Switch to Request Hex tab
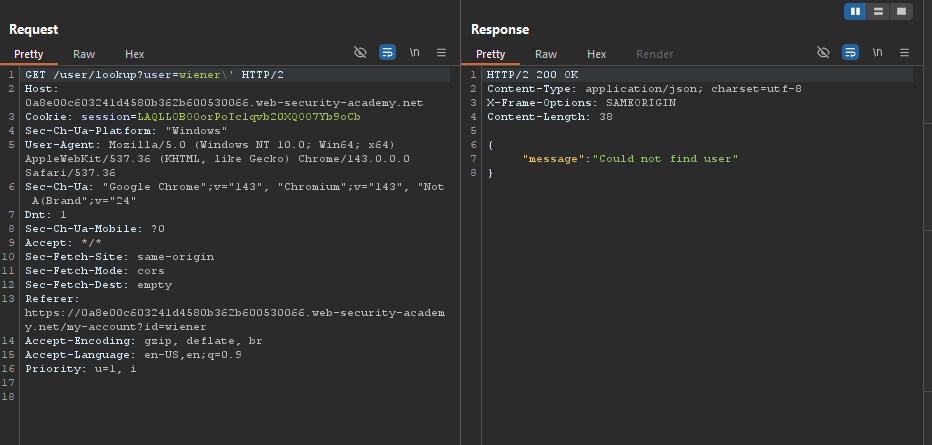The width and height of the screenshot is (932, 445). click(x=134, y=54)
